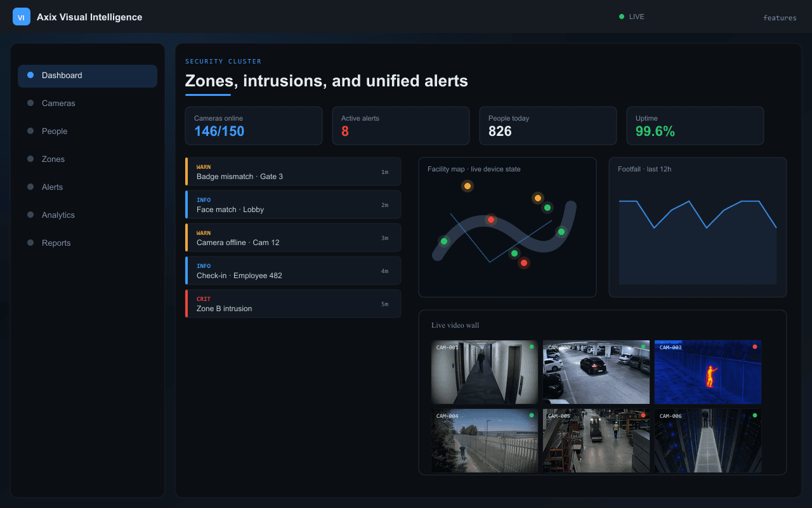This screenshot has width=812, height=508.
Task: Select the red device marker on the thick path
Action: [490, 220]
